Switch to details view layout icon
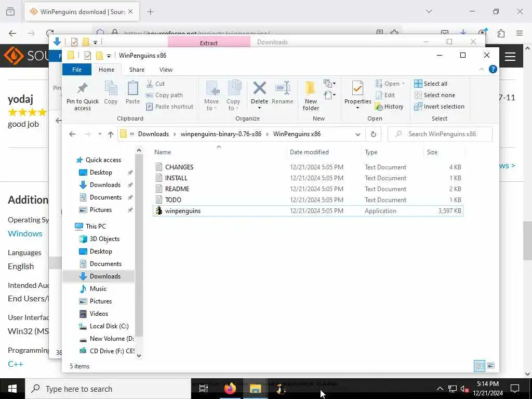 point(480,366)
